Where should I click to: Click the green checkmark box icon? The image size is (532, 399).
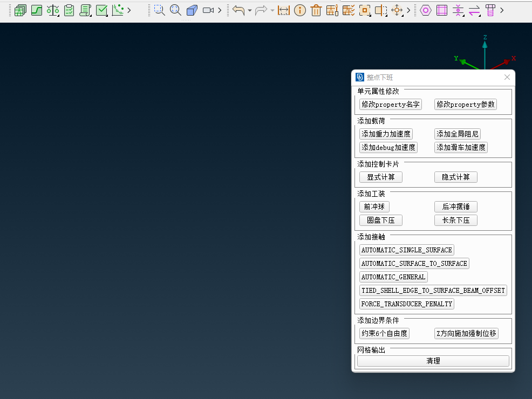pos(102,10)
